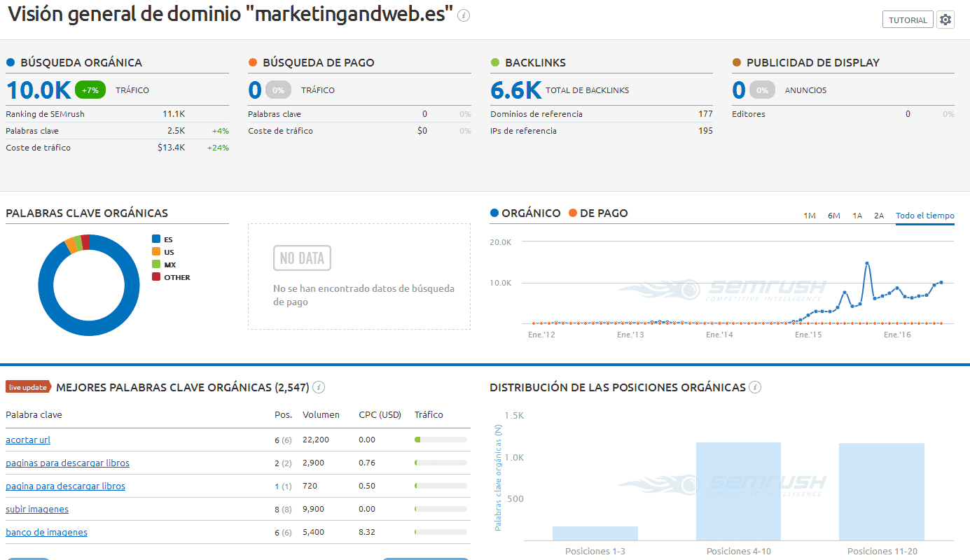Click the Tráfico column header
The width and height of the screenshot is (970, 560).
tap(429, 415)
